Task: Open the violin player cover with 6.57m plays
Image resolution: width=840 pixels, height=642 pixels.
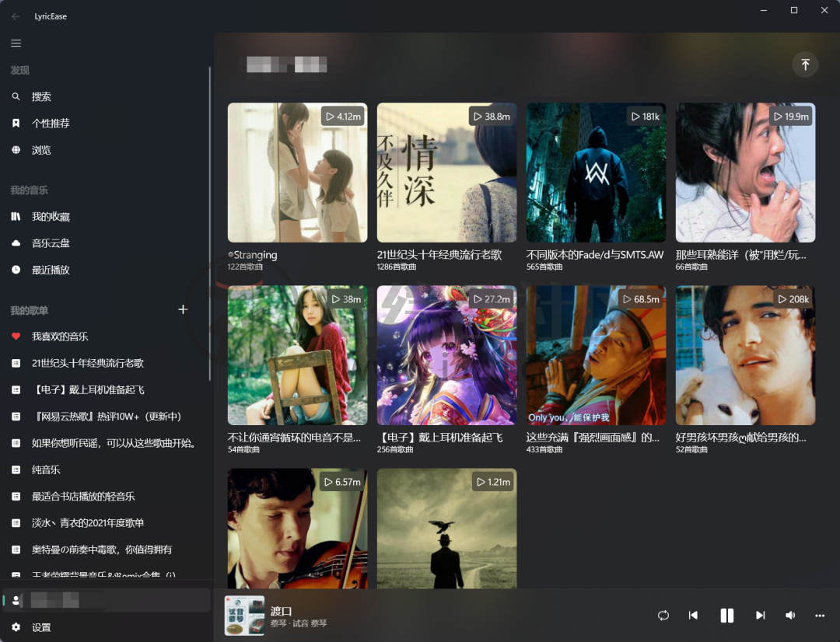Action: 297,529
